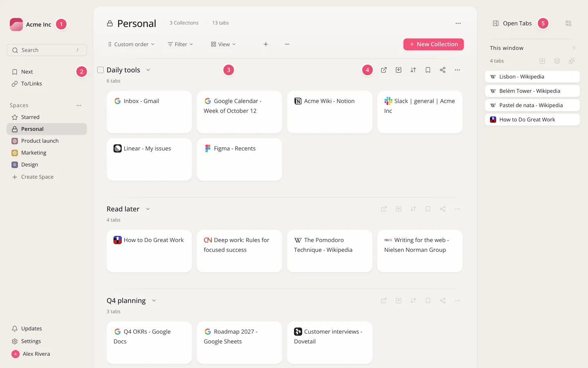Open more options for Daily tools
Screen dimensions: 588x368
457,70
